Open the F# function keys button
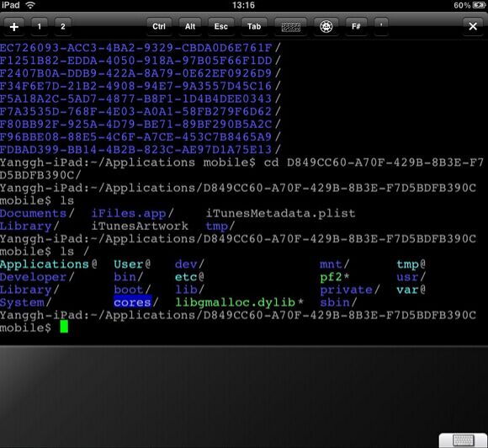Image resolution: width=488 pixels, height=448 pixels. coord(356,27)
